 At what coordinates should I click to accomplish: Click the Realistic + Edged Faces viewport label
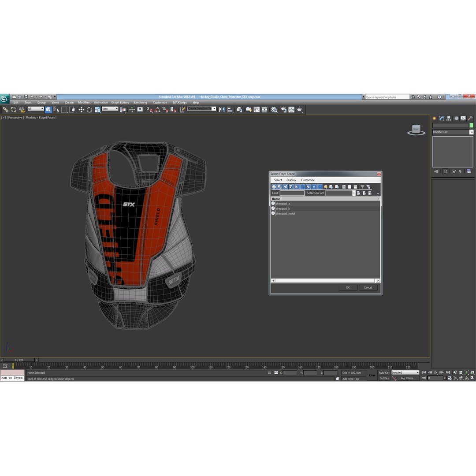(x=41, y=118)
